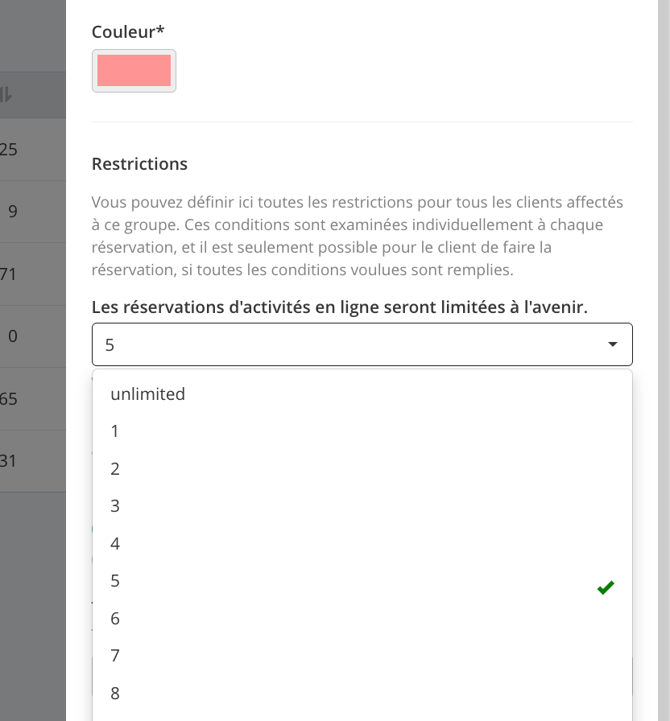Pick 3 from the dropdown list
The height and width of the screenshot is (721, 670).
tap(362, 506)
